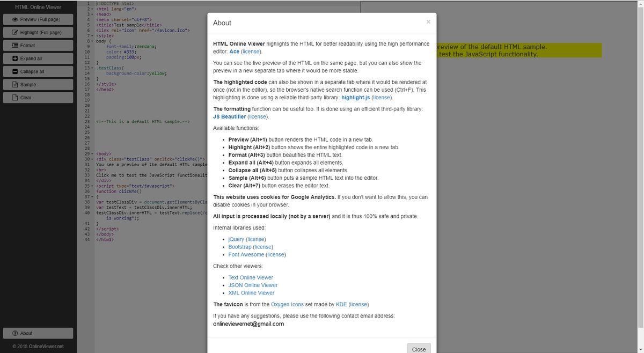Viewport: 644px width, 353px height.
Task: Fold the <body> tag on line 29
Action: click(x=92, y=153)
